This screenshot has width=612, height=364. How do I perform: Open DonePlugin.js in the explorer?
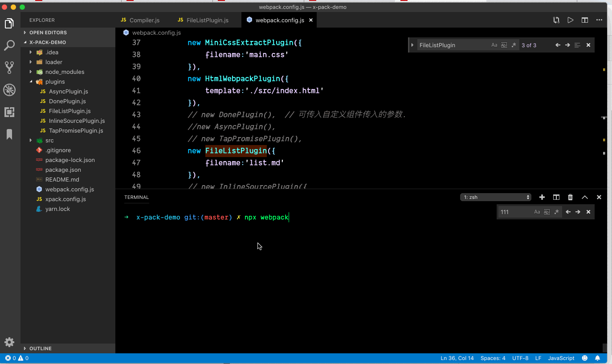tap(68, 101)
